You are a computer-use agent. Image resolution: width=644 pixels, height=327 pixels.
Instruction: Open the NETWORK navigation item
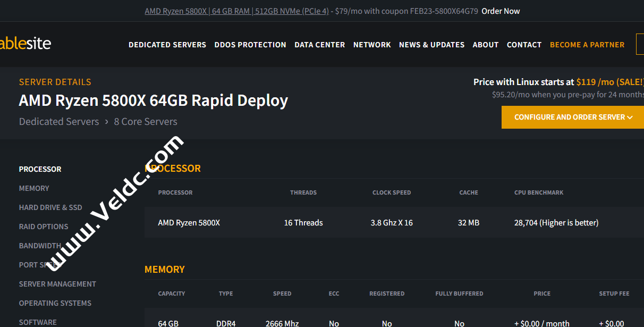372,45
